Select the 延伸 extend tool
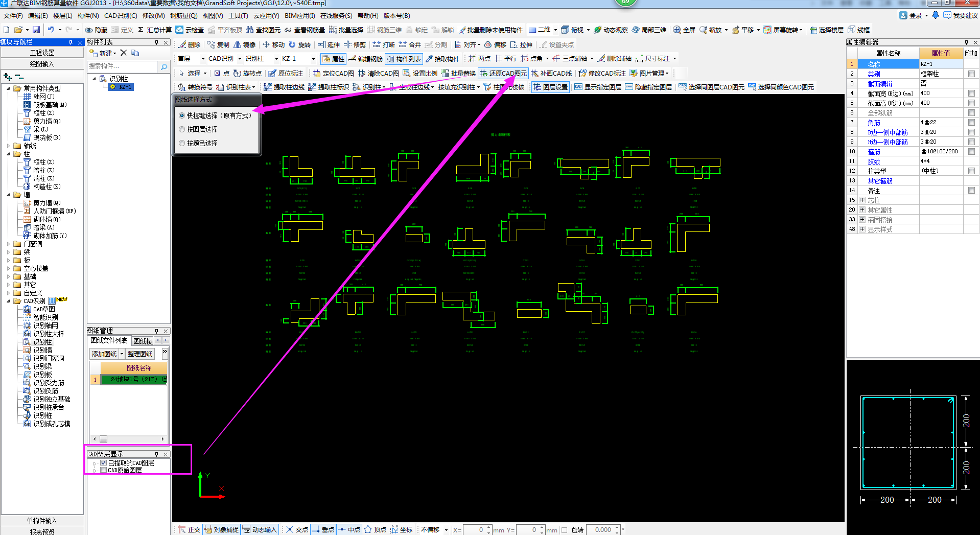The height and width of the screenshot is (535, 980). (x=329, y=44)
